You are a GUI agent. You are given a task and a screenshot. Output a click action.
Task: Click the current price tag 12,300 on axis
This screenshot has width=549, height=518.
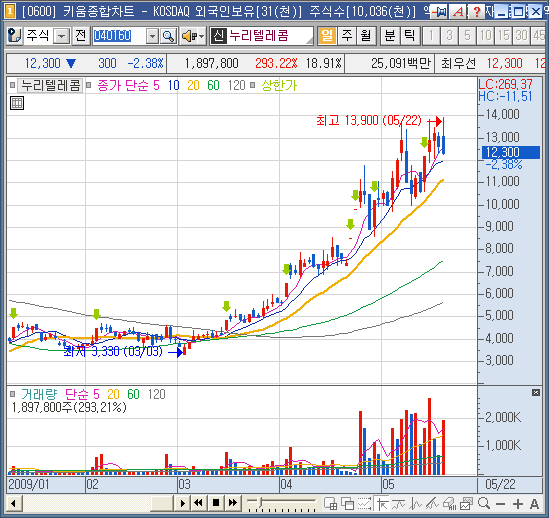pos(511,152)
